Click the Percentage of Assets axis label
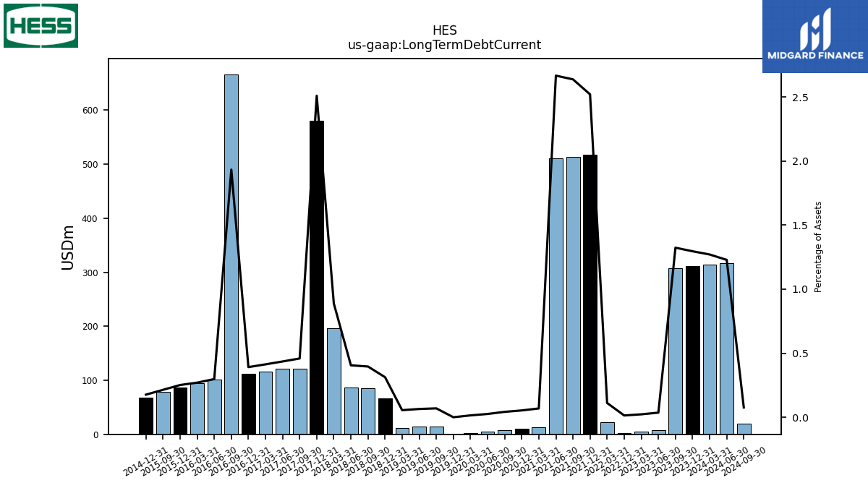Screen dimensions: 868x488 click(819, 247)
